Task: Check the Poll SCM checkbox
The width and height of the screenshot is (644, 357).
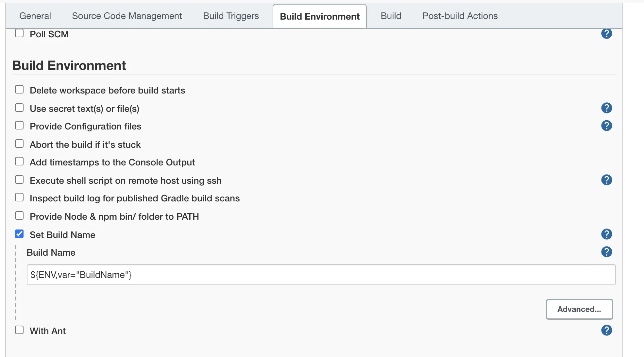Action: click(x=19, y=33)
